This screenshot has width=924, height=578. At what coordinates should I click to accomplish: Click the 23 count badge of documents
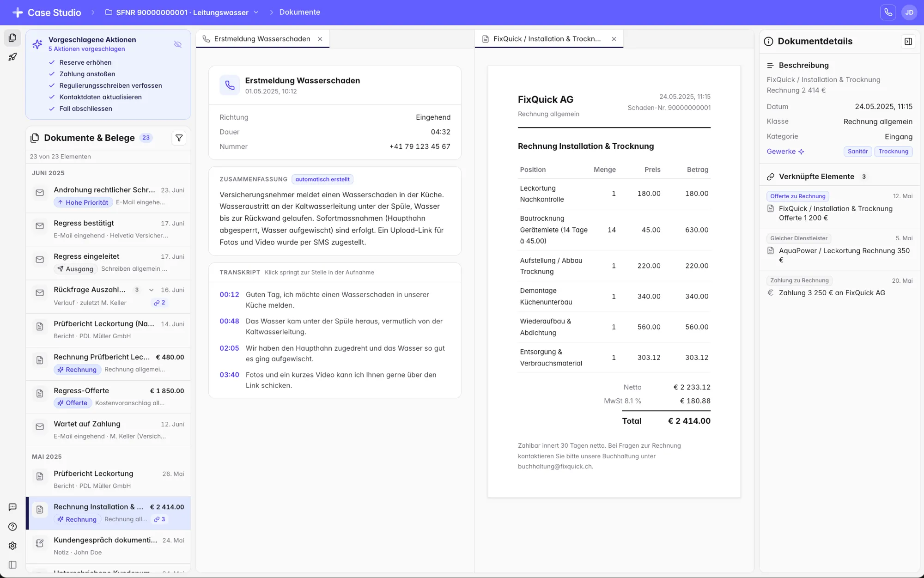coord(146,138)
